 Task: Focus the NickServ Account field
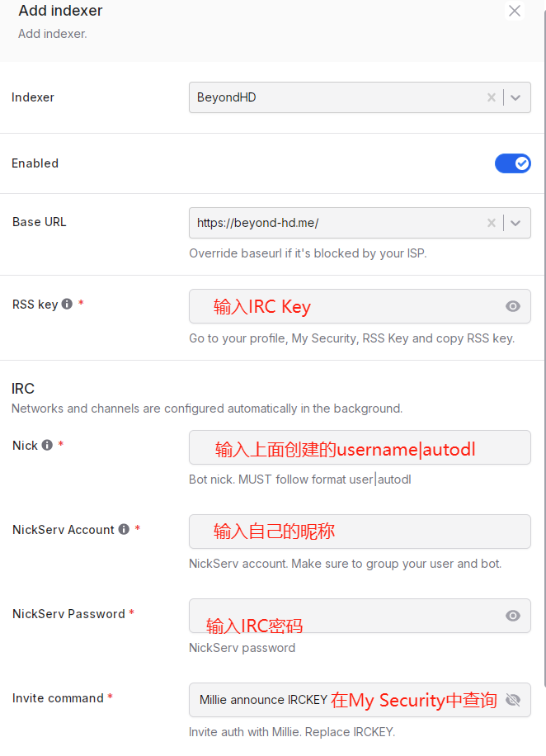pos(359,532)
